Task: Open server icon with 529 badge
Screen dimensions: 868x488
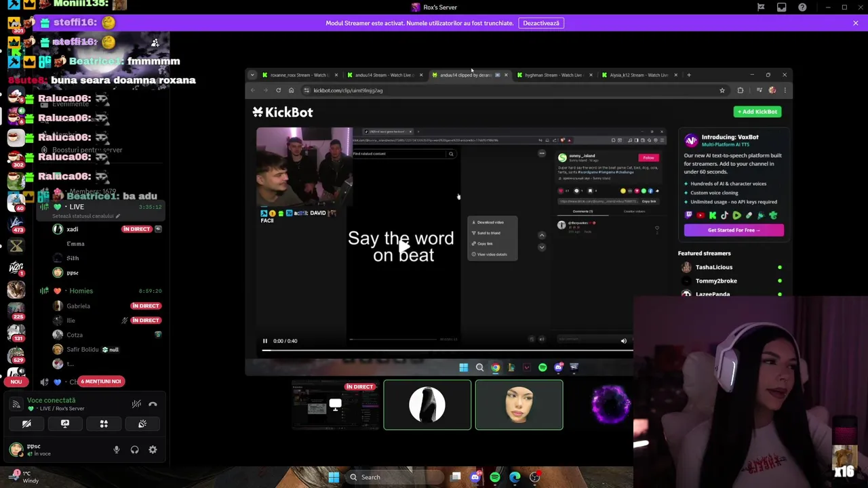Action: pyautogui.click(x=16, y=355)
